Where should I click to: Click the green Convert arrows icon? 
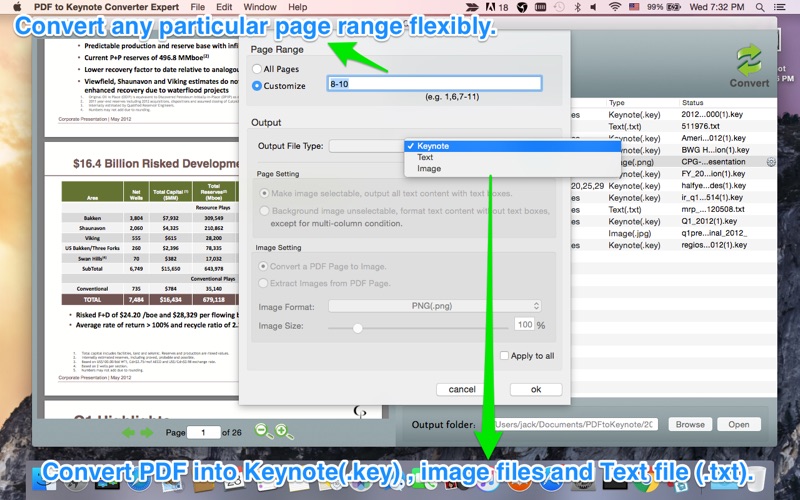[x=748, y=60]
